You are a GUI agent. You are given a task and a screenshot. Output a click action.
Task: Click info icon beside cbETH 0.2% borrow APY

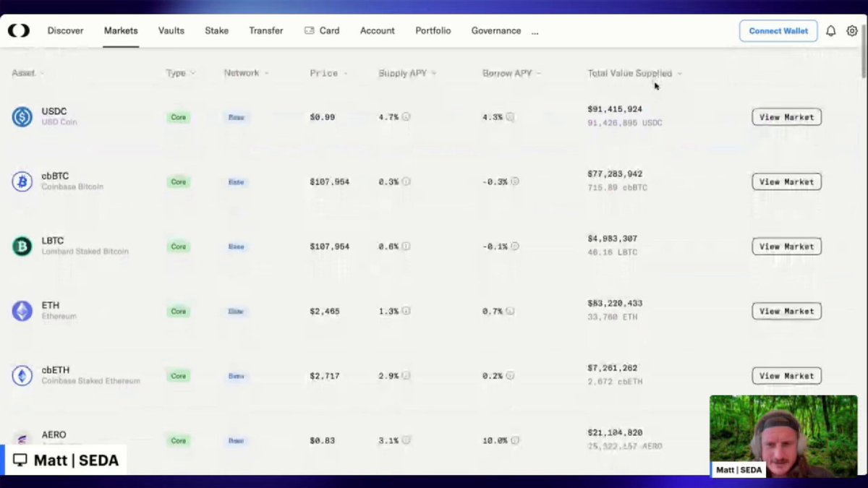pyautogui.click(x=510, y=376)
